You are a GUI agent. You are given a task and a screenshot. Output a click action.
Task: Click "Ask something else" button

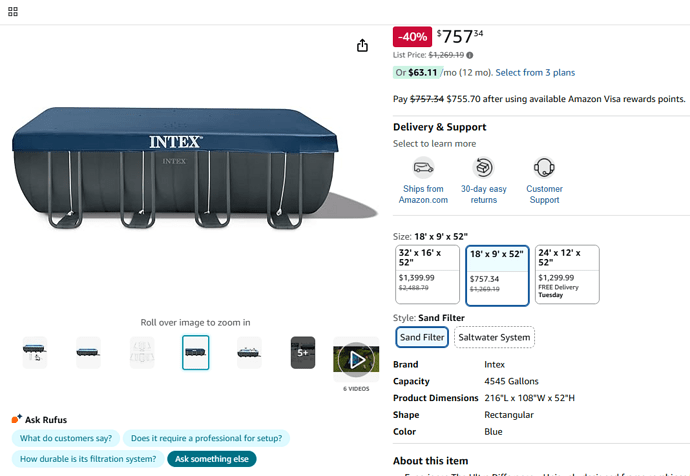pos(211,459)
